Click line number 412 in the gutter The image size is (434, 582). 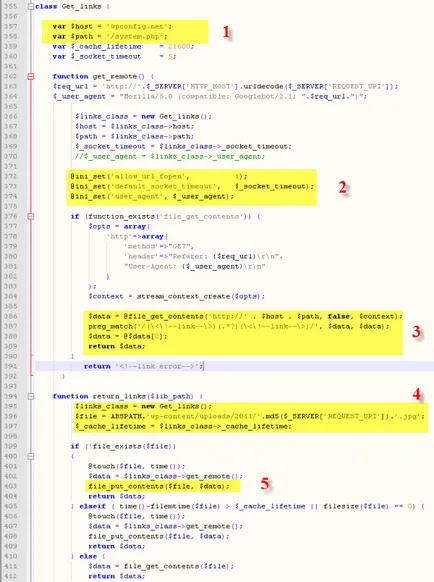pos(11,576)
